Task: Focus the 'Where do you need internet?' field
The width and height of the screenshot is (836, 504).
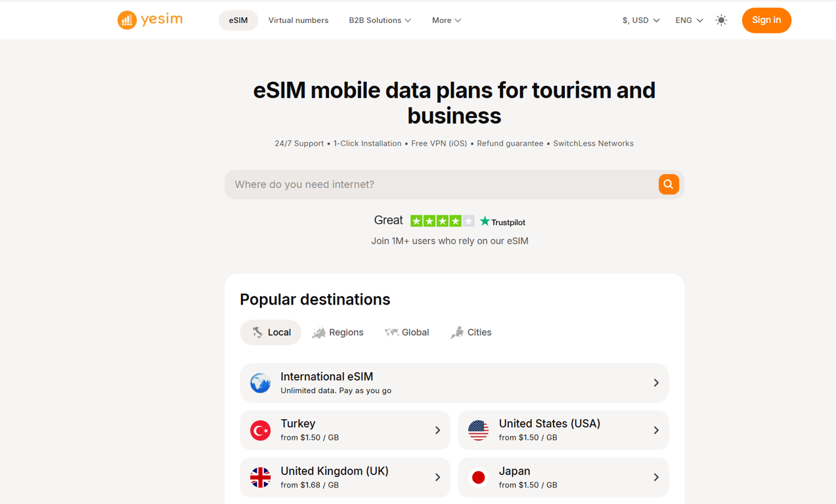Action: pos(440,184)
